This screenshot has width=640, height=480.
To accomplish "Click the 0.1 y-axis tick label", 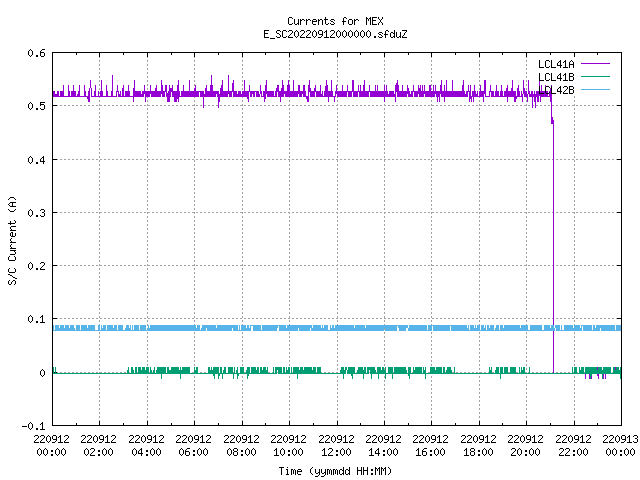I will pos(36,319).
